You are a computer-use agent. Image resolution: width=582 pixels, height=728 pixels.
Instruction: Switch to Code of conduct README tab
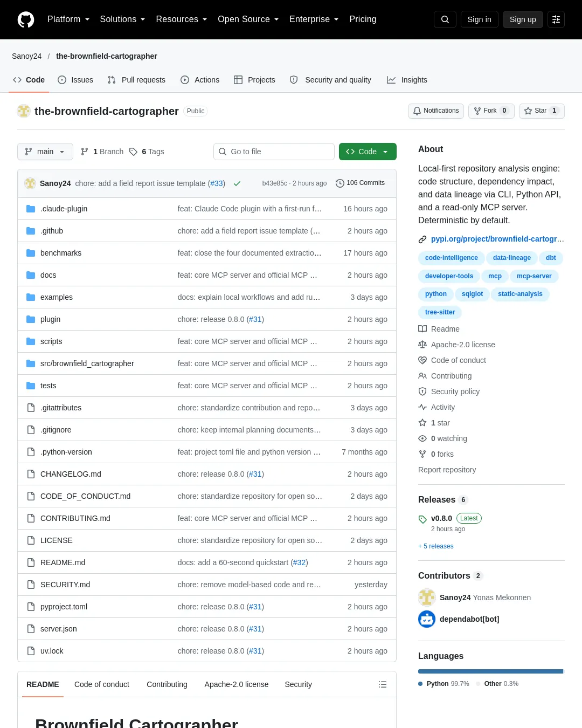pyautogui.click(x=102, y=684)
